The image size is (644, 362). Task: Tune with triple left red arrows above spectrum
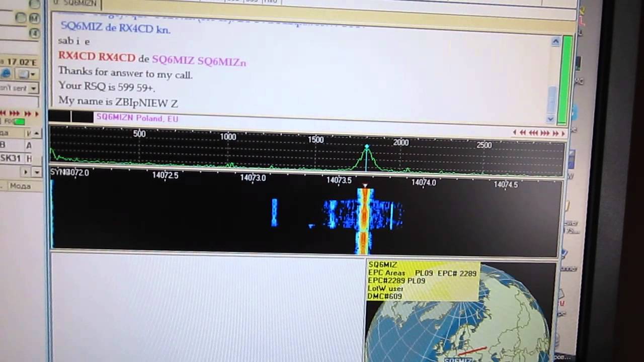coord(533,133)
